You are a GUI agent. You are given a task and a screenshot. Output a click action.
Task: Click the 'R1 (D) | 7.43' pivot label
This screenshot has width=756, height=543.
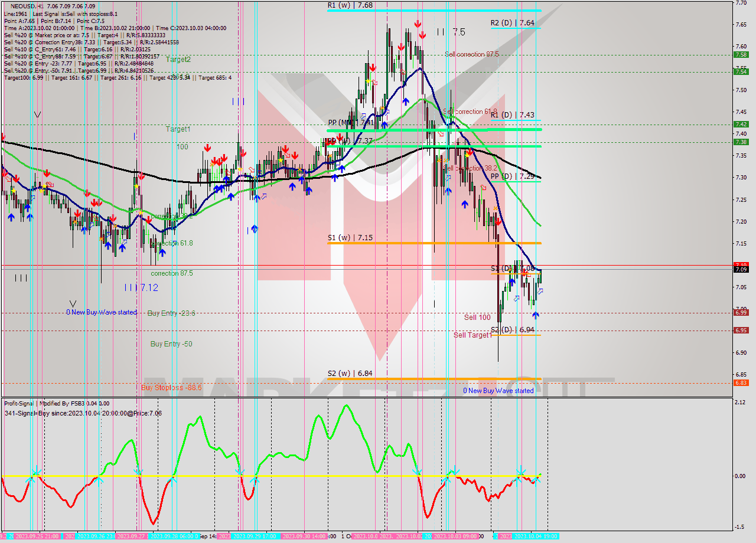pos(512,115)
